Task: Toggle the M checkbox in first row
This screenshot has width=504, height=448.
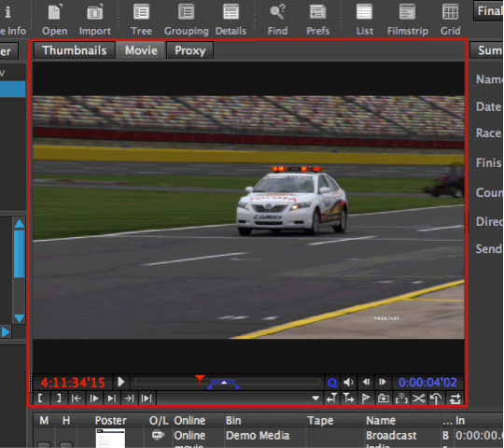Action: pos(44,445)
